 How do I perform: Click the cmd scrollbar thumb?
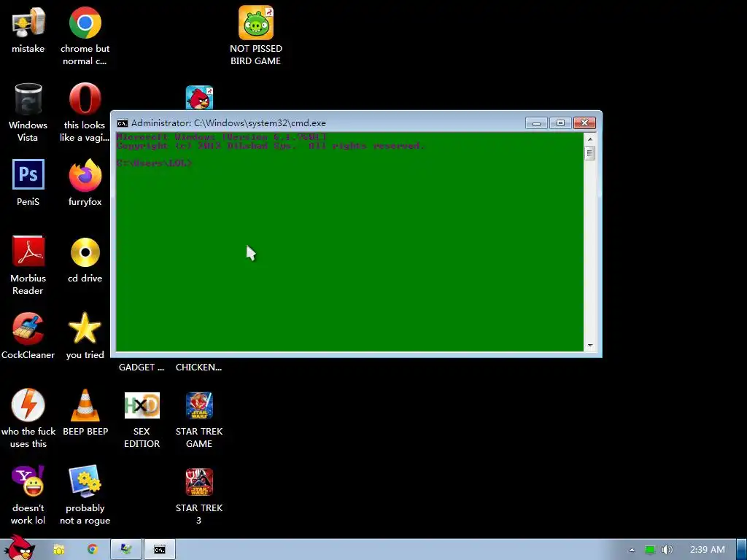[589, 153]
